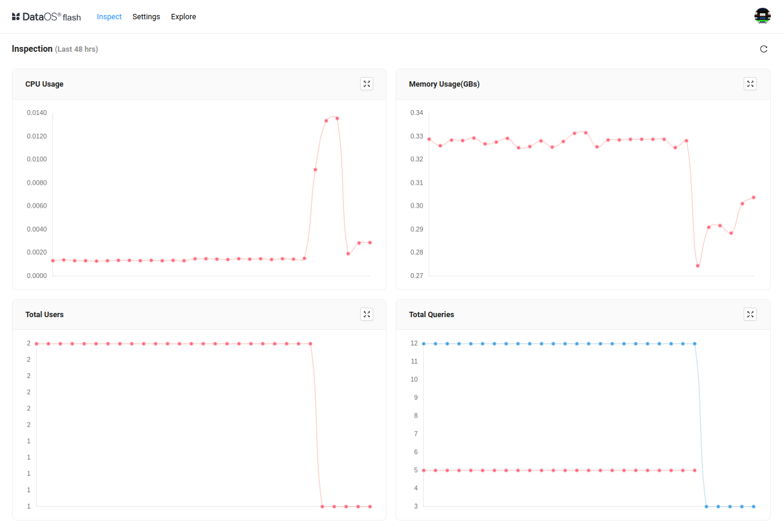Click the DataOS flash logo
This screenshot has height=532, width=784.
pyautogui.click(x=46, y=17)
